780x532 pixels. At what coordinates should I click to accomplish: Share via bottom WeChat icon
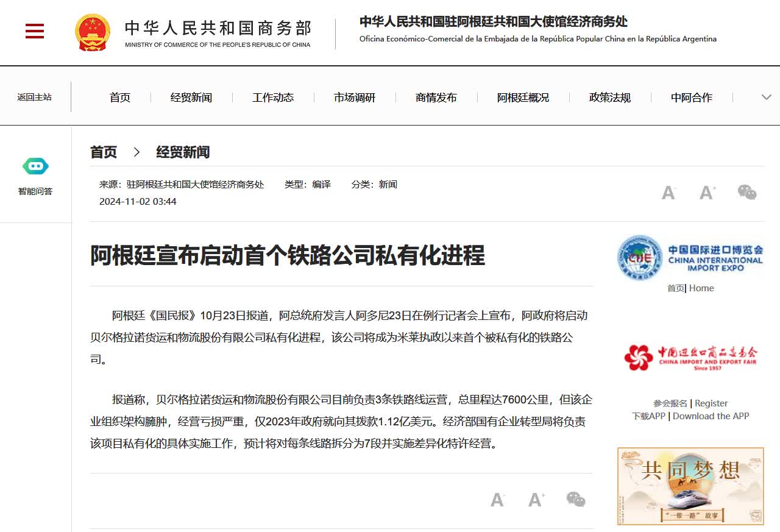[x=576, y=500]
